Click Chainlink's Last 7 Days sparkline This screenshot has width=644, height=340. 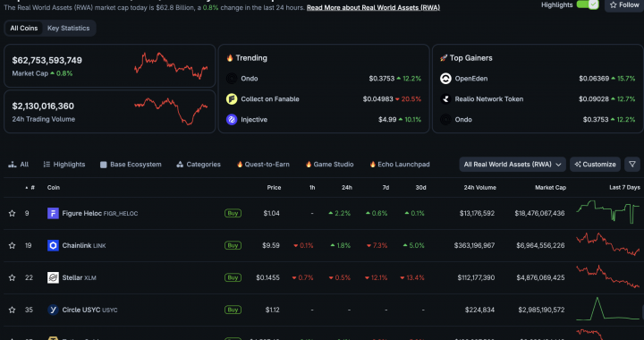608,245
